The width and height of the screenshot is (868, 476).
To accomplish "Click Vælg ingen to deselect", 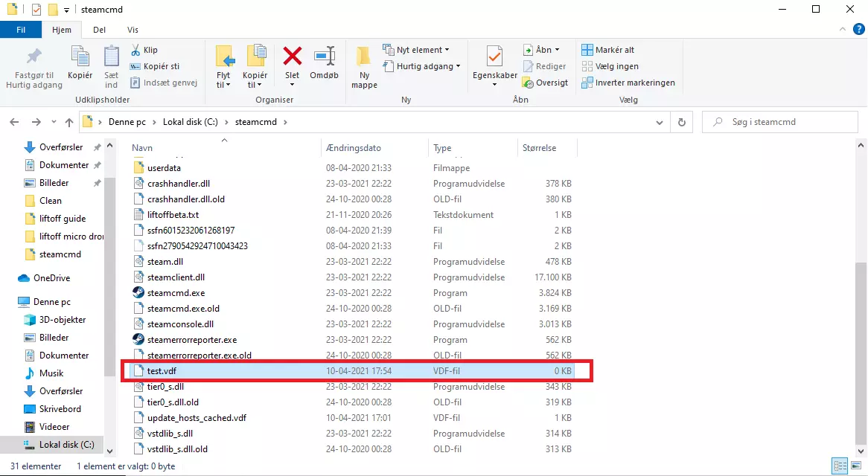I will (x=610, y=66).
